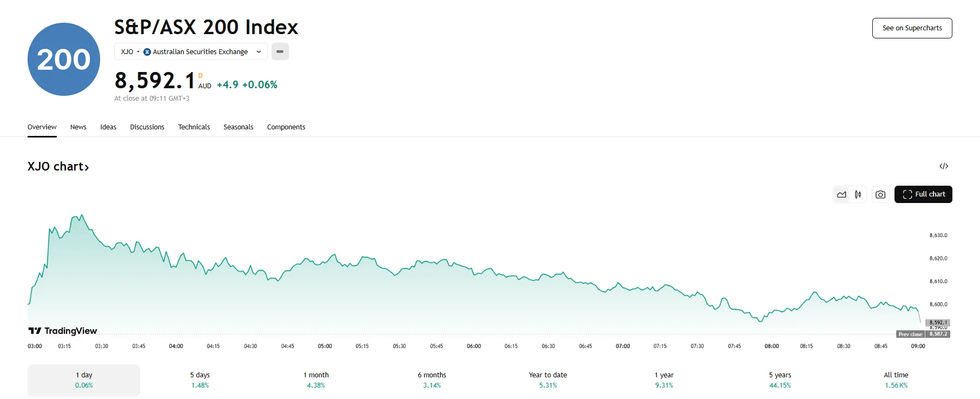Screen dimensions: 980x399
Task: Click See on Supercharts button
Action: [912, 28]
